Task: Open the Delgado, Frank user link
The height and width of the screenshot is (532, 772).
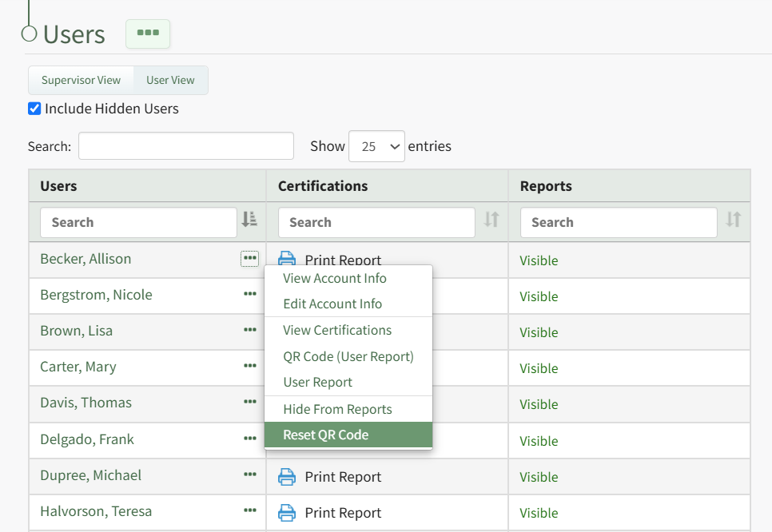Action: (x=86, y=439)
